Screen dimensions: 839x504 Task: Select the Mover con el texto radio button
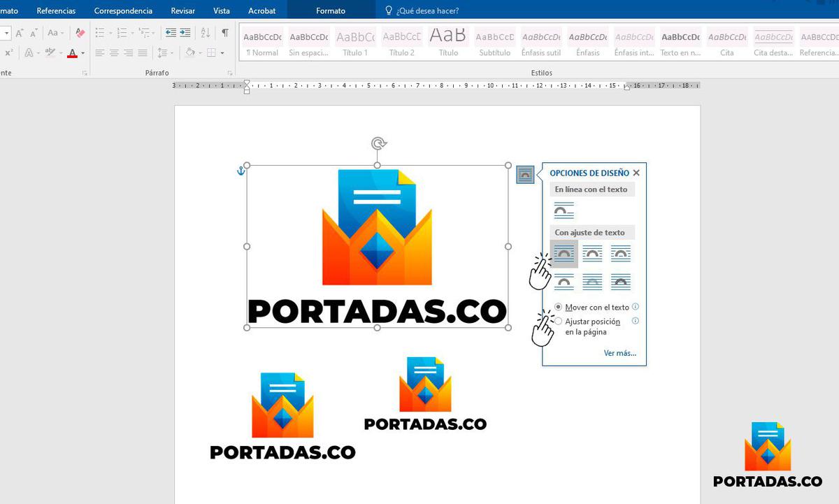click(559, 307)
